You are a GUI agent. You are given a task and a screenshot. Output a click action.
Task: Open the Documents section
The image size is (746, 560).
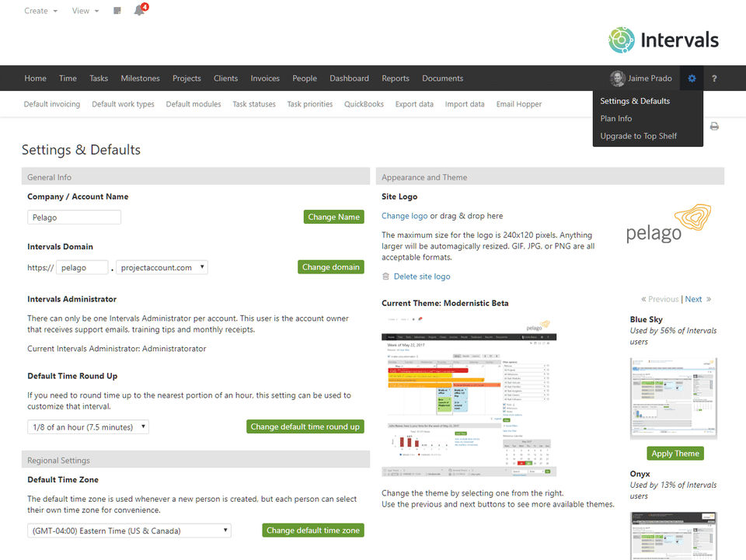coord(442,78)
